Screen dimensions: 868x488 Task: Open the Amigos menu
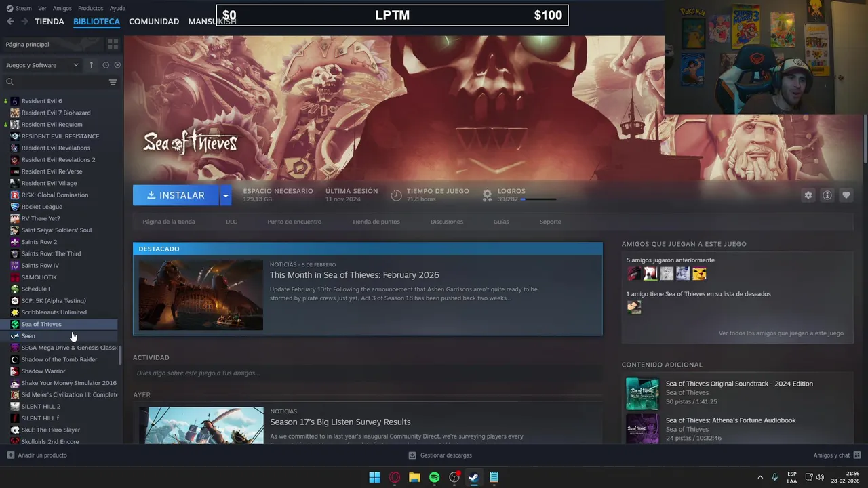click(x=62, y=8)
